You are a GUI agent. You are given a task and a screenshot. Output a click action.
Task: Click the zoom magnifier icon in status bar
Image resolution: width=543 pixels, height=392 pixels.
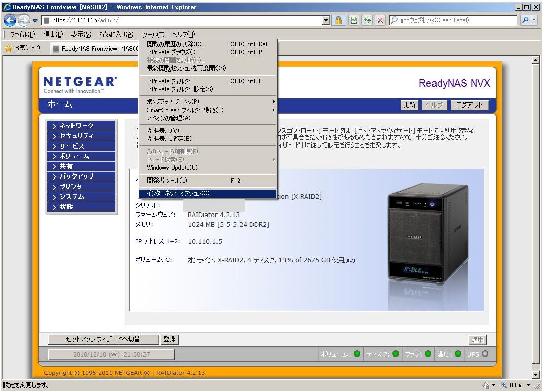[504, 385]
